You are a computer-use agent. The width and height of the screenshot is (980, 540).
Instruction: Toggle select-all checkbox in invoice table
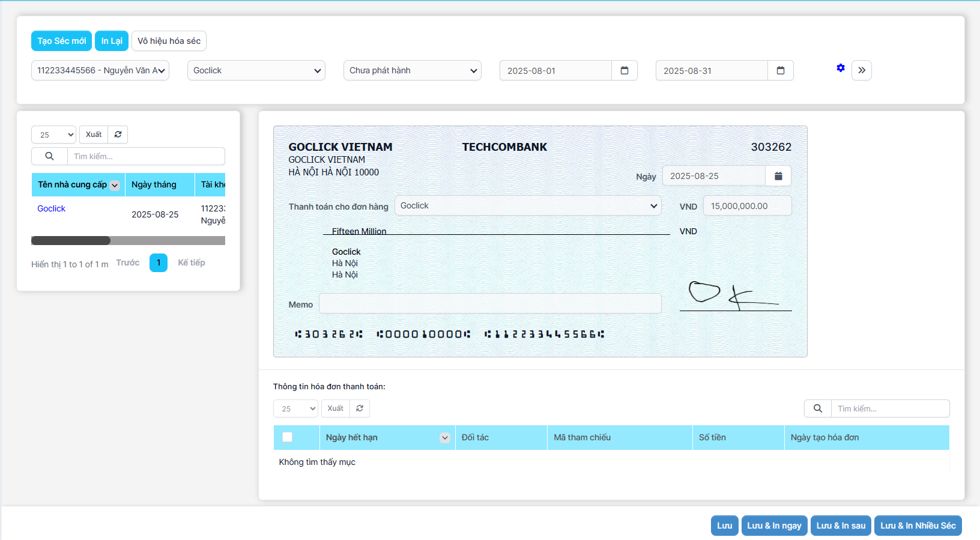288,437
